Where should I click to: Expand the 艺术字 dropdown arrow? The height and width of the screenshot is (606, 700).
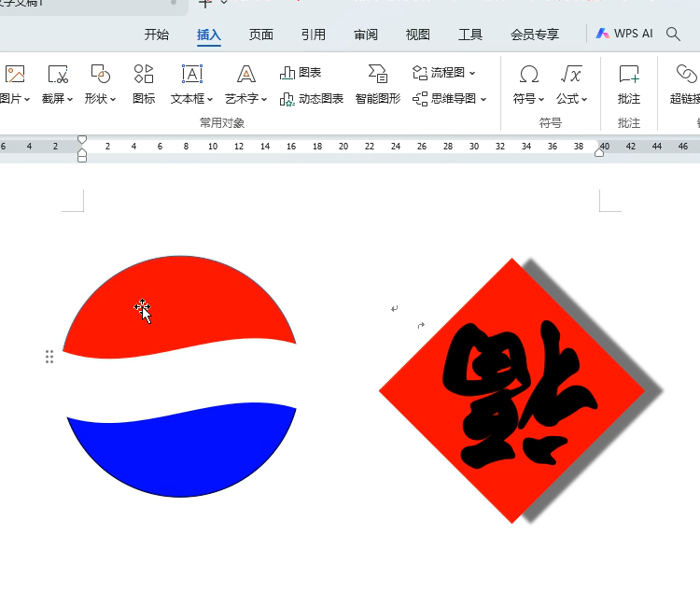click(x=264, y=99)
